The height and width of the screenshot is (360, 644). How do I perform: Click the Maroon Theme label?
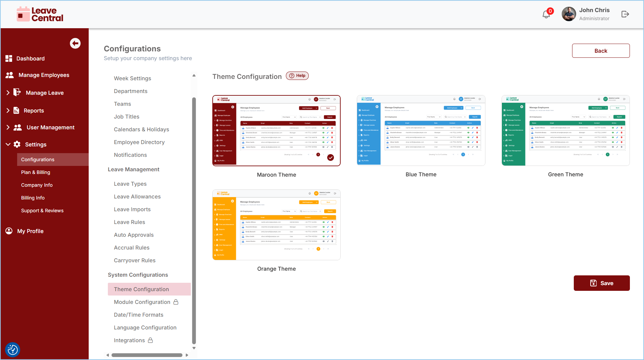pos(276,175)
